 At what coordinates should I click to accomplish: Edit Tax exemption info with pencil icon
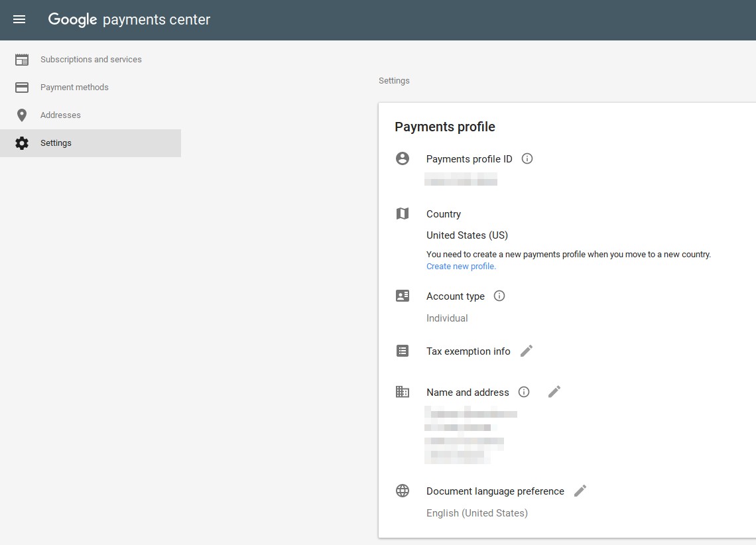[x=527, y=351]
